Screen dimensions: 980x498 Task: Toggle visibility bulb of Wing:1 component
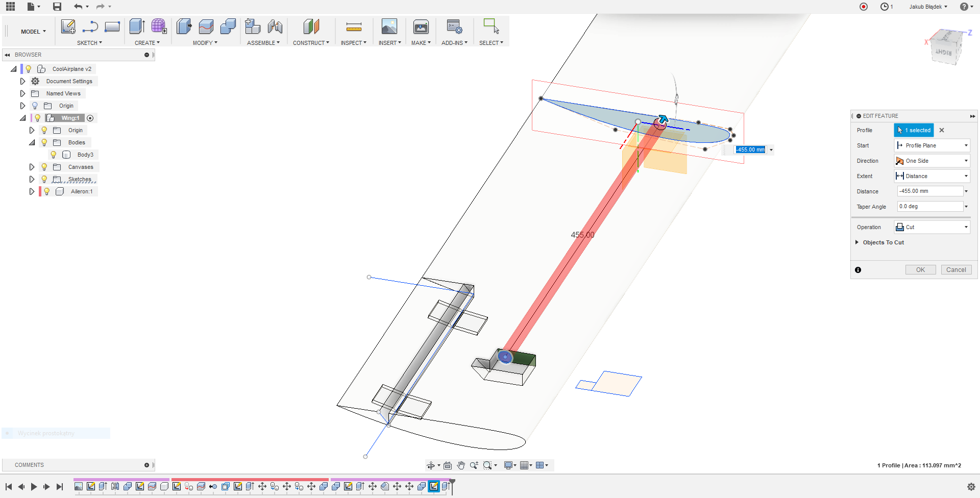37,118
